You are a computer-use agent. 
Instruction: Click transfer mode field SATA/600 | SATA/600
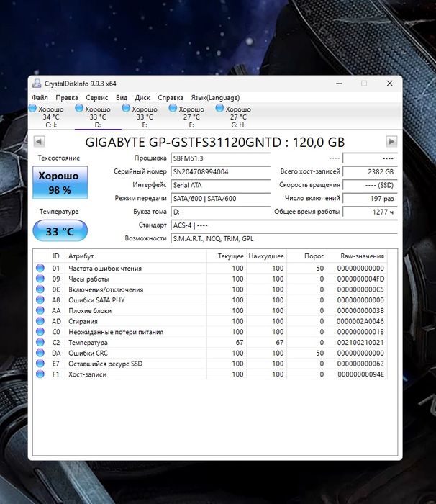tap(220, 198)
